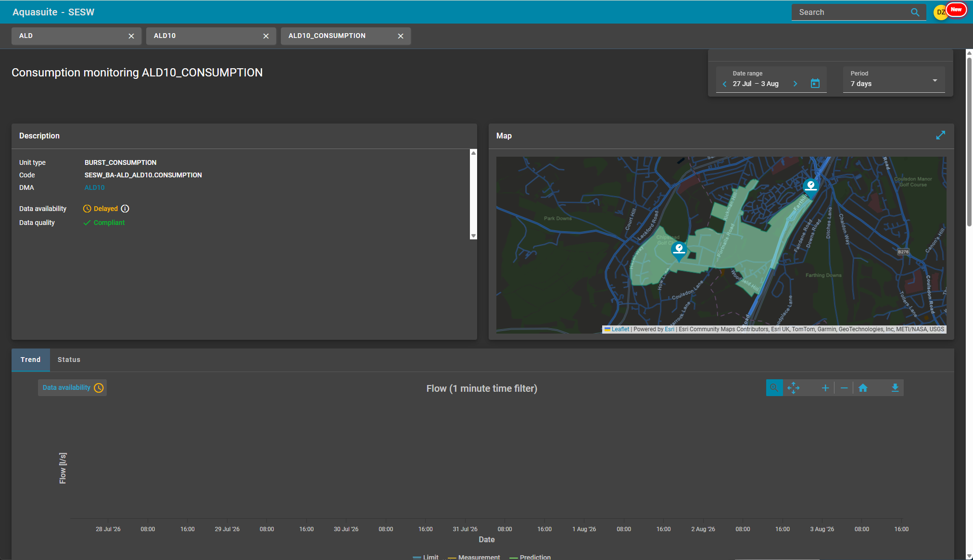Click the New notification badge
This screenshot has height=560, width=973.
tap(956, 10)
